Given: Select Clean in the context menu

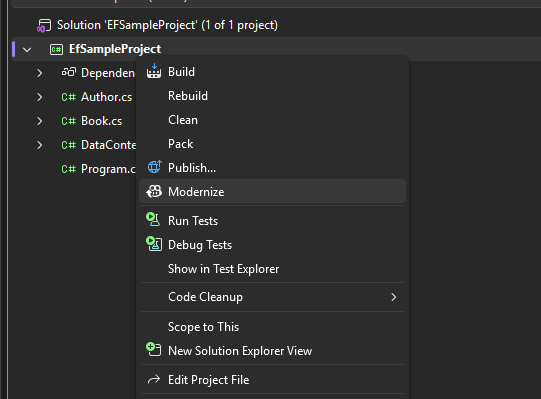Looking at the screenshot, I should click(272, 120).
